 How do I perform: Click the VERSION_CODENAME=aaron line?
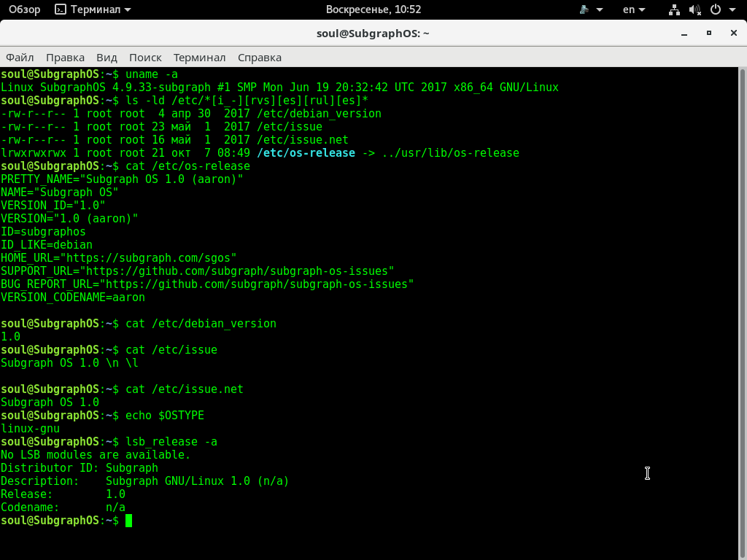click(73, 297)
